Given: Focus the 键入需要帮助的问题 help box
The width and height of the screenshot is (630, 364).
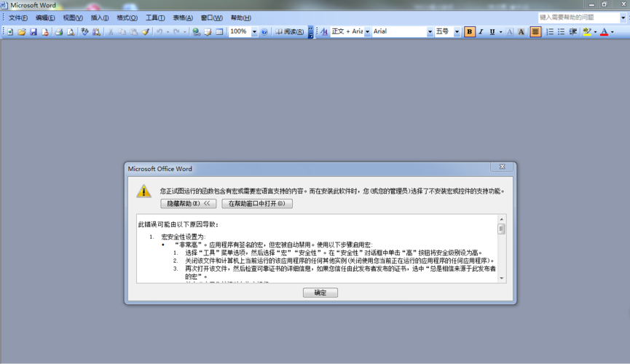Looking at the screenshot, I should point(579,17).
